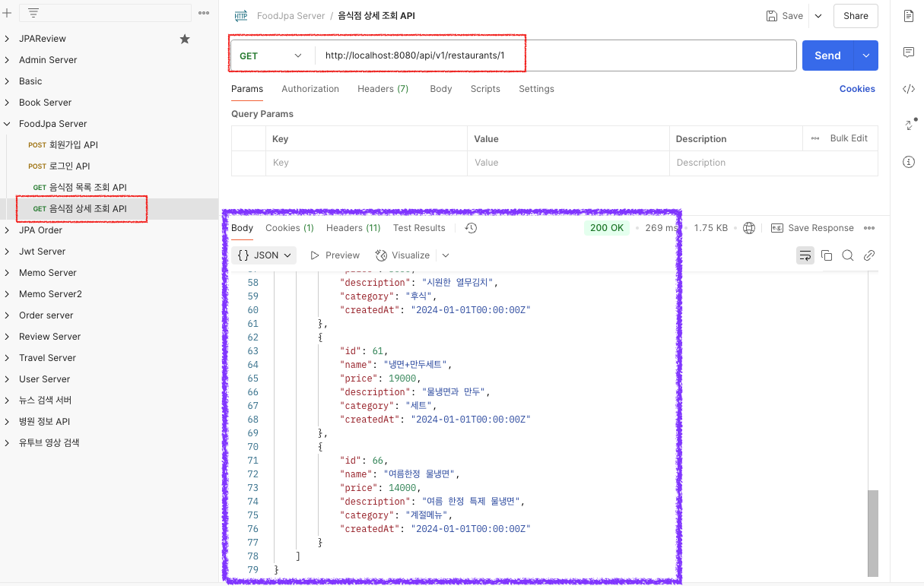Expand the 유튜브 영상 검색 collection
924x586 pixels.
click(x=7, y=443)
